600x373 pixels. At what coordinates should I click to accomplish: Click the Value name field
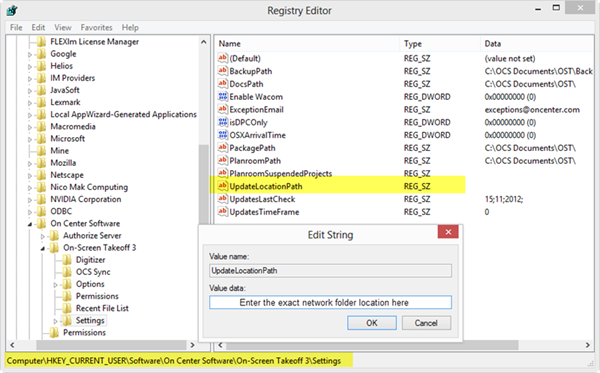[330, 270]
